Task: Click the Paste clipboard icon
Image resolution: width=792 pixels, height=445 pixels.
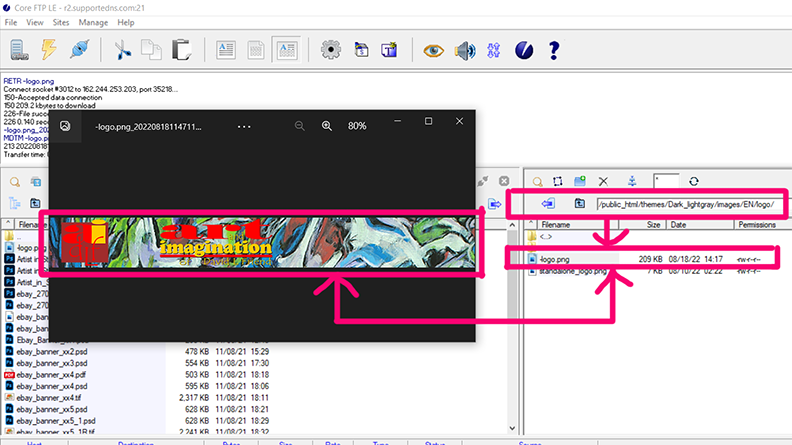Action: (x=181, y=50)
